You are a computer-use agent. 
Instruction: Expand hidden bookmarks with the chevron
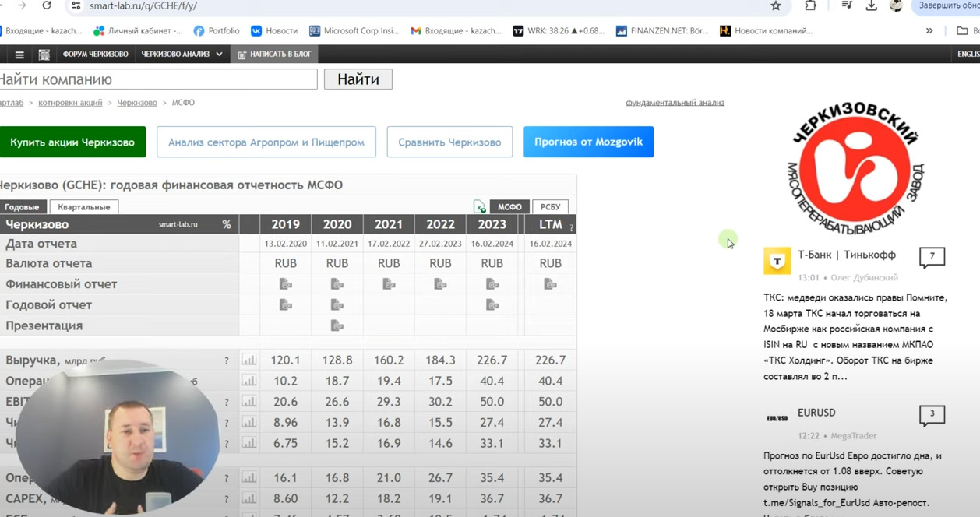pos(929,31)
